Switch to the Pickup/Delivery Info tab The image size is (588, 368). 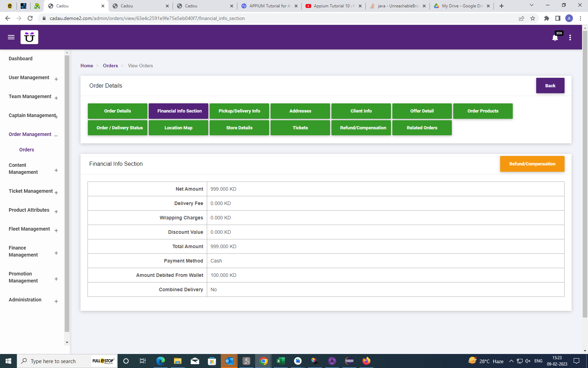[x=239, y=111]
